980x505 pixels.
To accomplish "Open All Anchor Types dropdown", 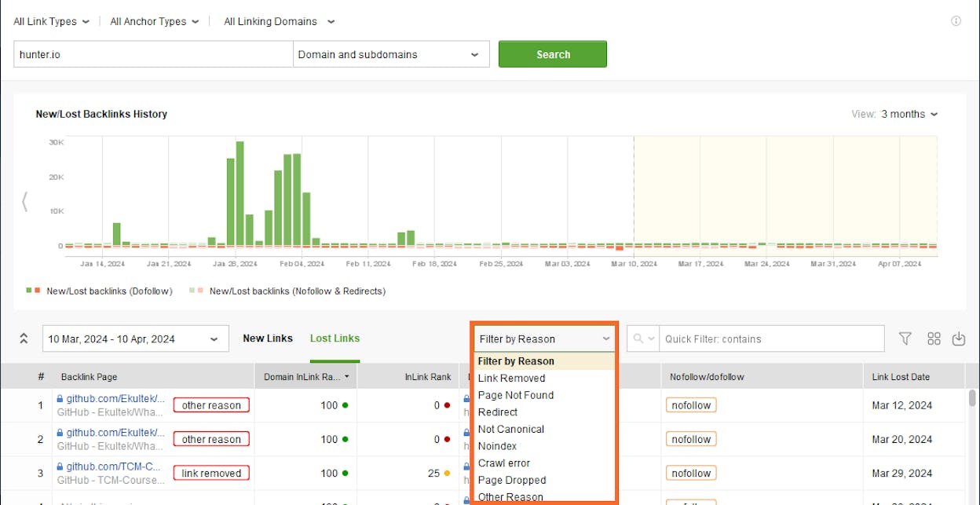I will coord(154,22).
